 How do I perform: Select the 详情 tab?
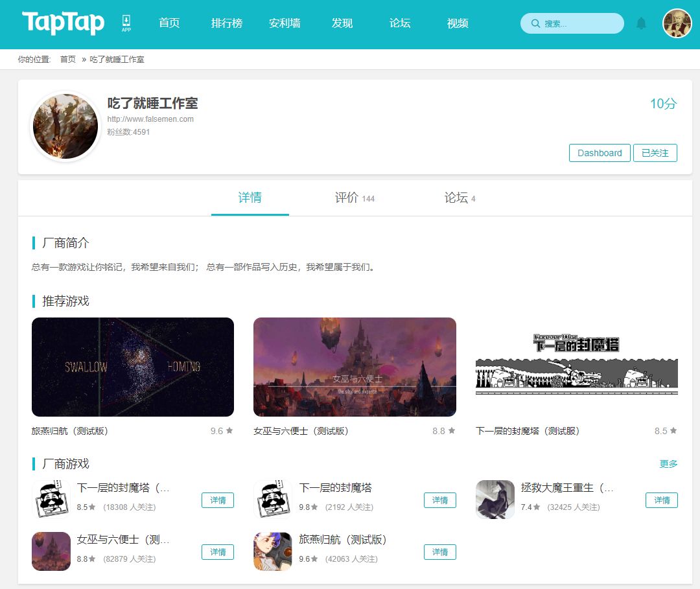pos(250,198)
